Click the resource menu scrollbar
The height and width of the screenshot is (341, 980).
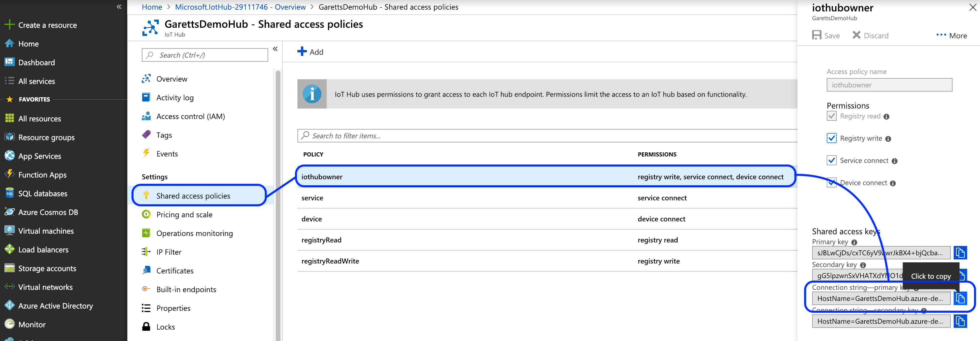click(x=278, y=206)
